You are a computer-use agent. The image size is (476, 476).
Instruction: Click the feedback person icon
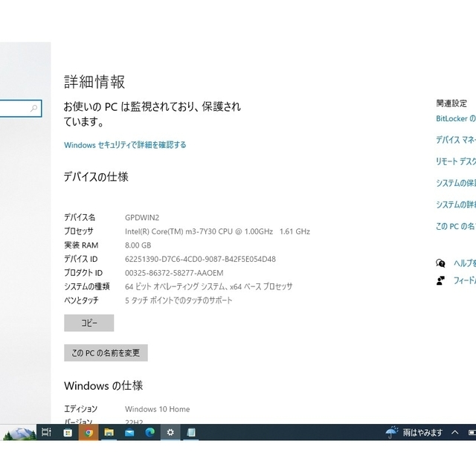(440, 280)
